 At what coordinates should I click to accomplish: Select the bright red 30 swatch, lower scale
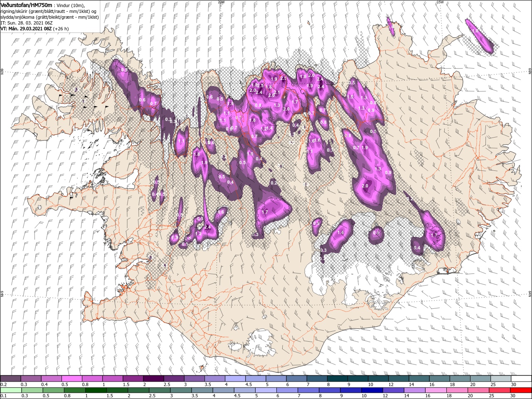point(521,390)
